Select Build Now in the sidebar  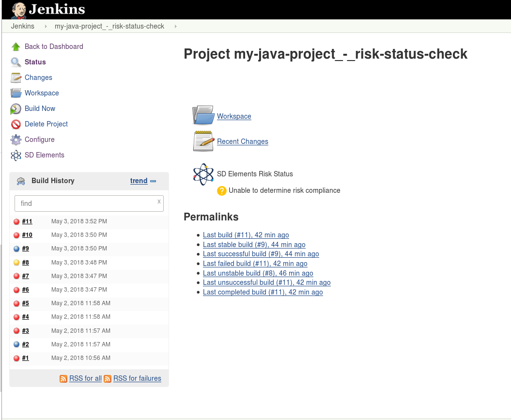coord(40,109)
